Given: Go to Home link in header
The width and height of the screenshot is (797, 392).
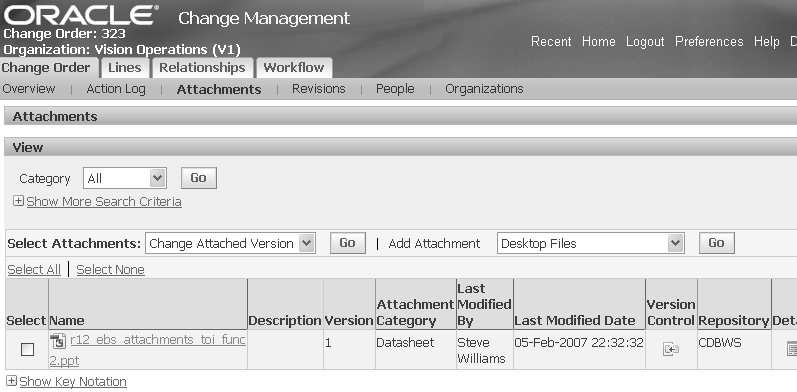Looking at the screenshot, I should click(598, 42).
